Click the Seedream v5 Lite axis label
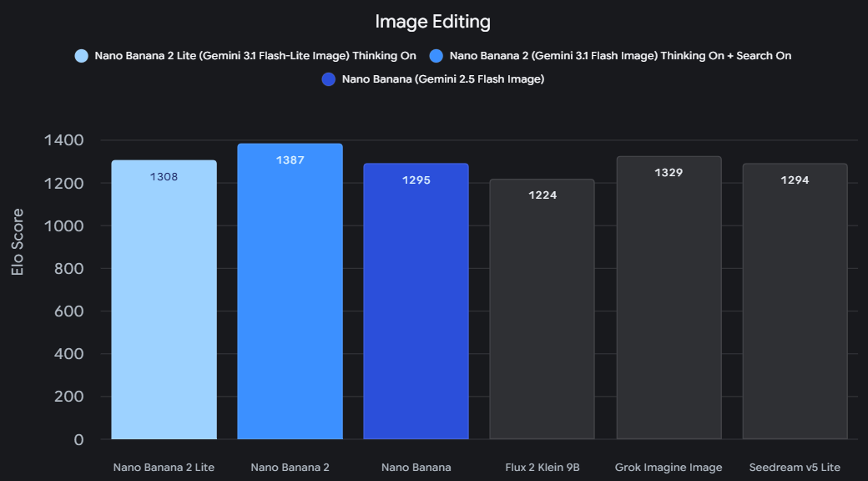Screen dimensions: 868x481 coord(795,467)
